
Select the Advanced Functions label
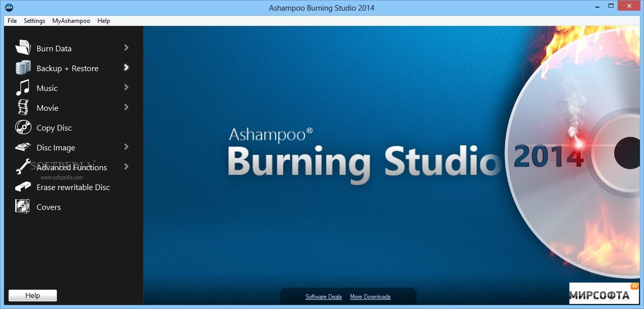[72, 168]
